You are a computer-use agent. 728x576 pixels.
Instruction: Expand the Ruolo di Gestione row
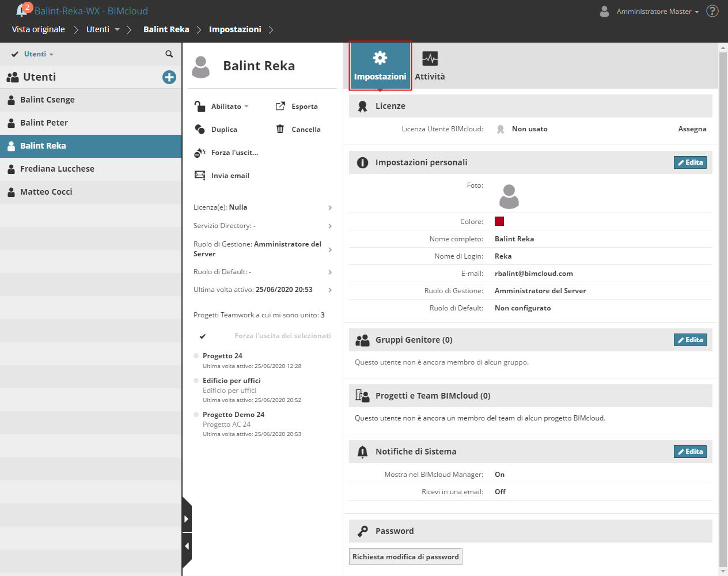pyautogui.click(x=263, y=249)
